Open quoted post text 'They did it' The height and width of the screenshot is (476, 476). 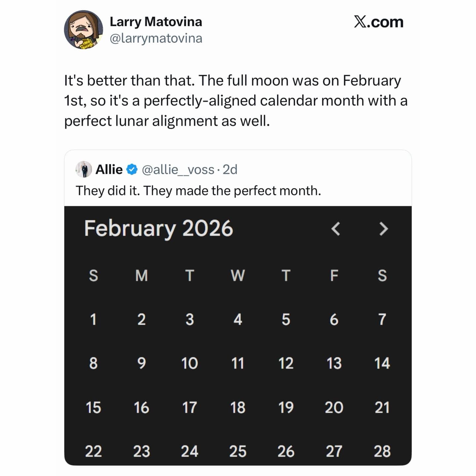[198, 191]
